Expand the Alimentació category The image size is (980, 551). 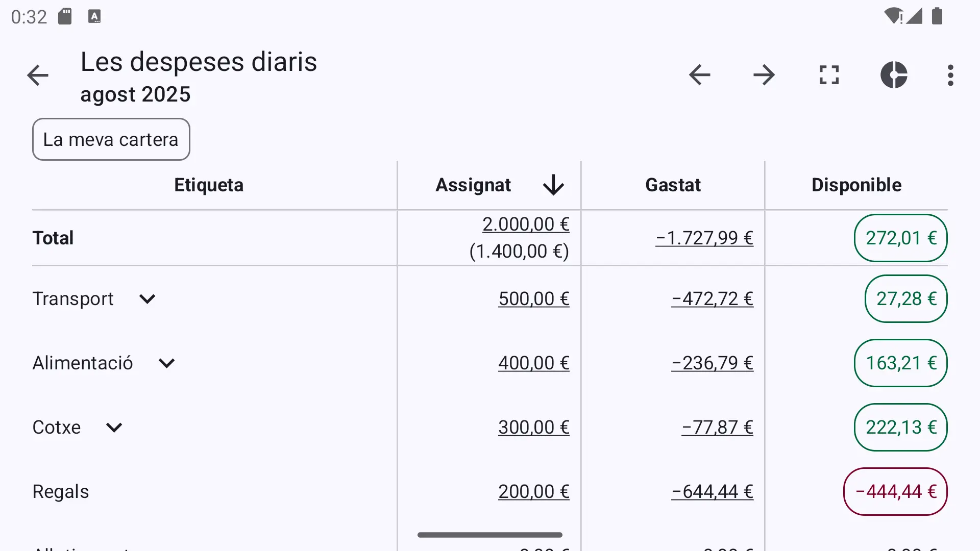pos(166,363)
